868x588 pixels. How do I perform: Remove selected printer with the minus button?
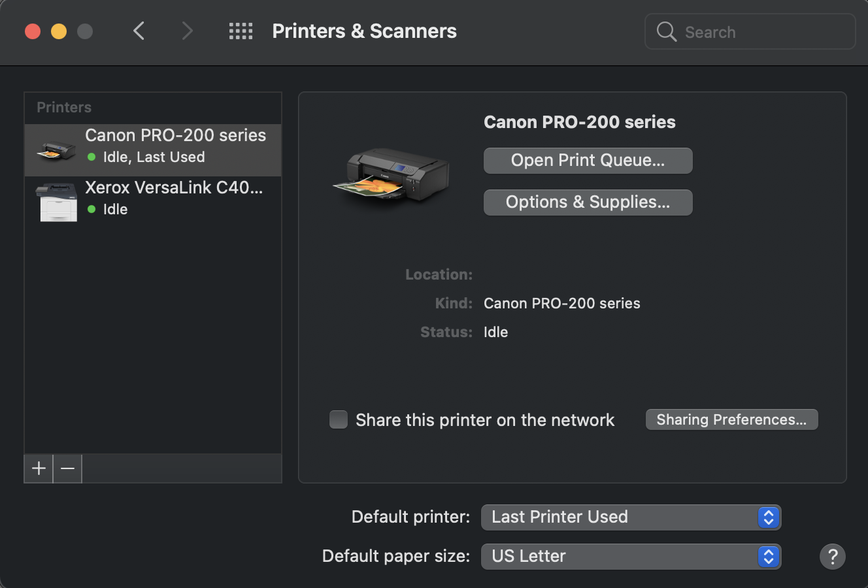(x=67, y=468)
